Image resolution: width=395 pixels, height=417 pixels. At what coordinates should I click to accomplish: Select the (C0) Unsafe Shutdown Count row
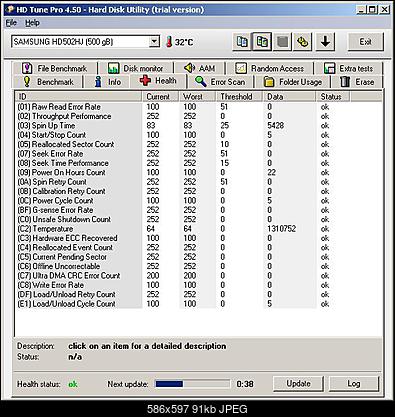click(x=199, y=219)
